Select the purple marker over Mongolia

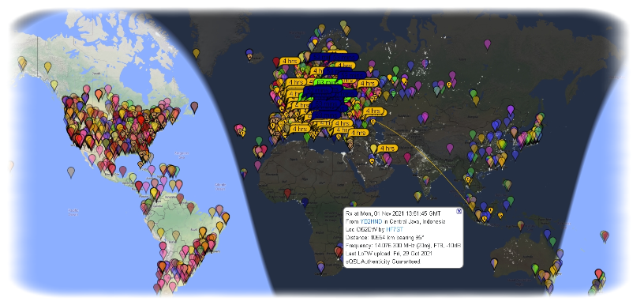[511, 110]
